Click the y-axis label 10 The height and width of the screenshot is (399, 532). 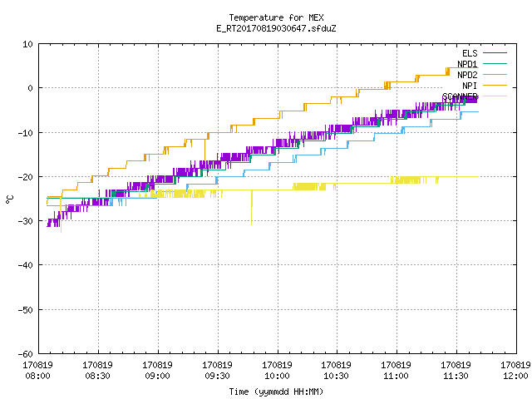pyautogui.click(x=27, y=44)
